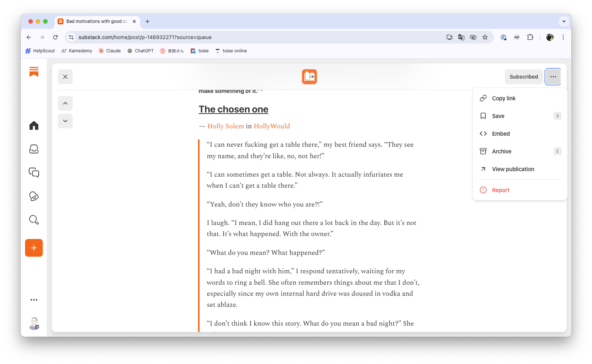
Task: Toggle the post options three-dot menu
Action: pyautogui.click(x=553, y=77)
